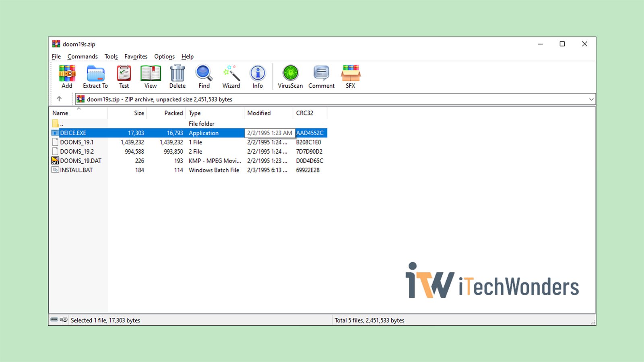The width and height of the screenshot is (644, 362).
Task: Go up one folder level arrow
Action: 59,99
